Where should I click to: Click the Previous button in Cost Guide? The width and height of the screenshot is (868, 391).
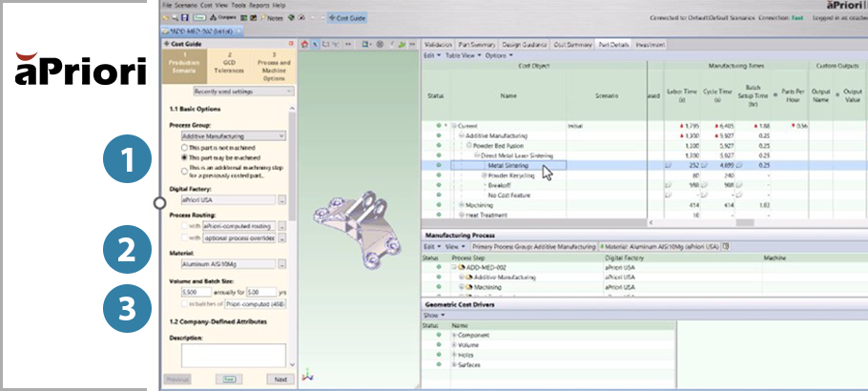[x=177, y=380]
